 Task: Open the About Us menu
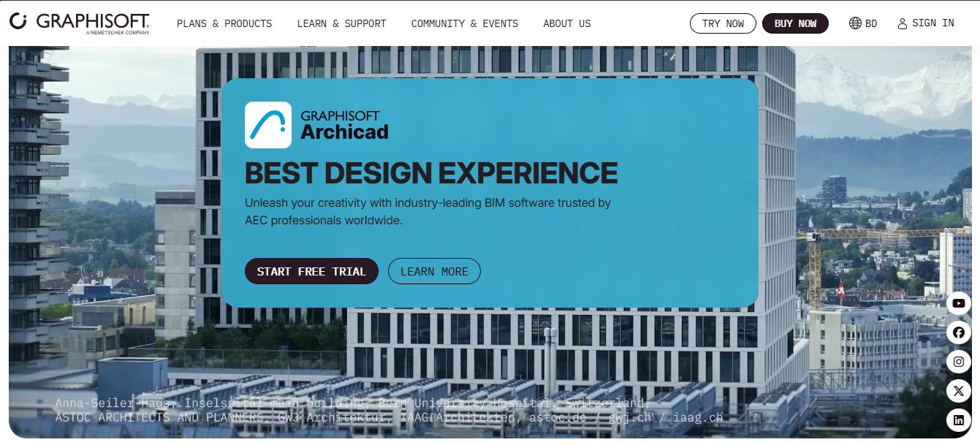[x=567, y=23]
